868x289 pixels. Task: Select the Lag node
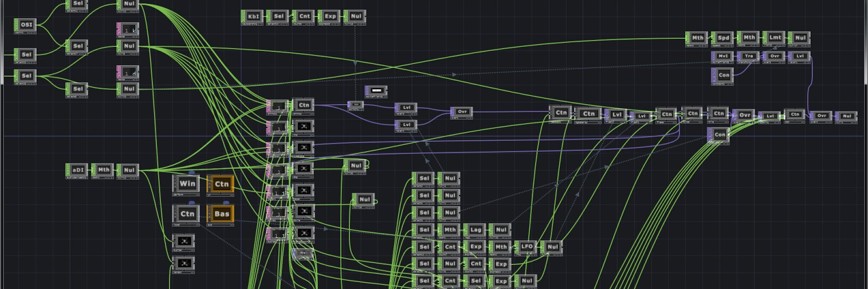(x=475, y=230)
